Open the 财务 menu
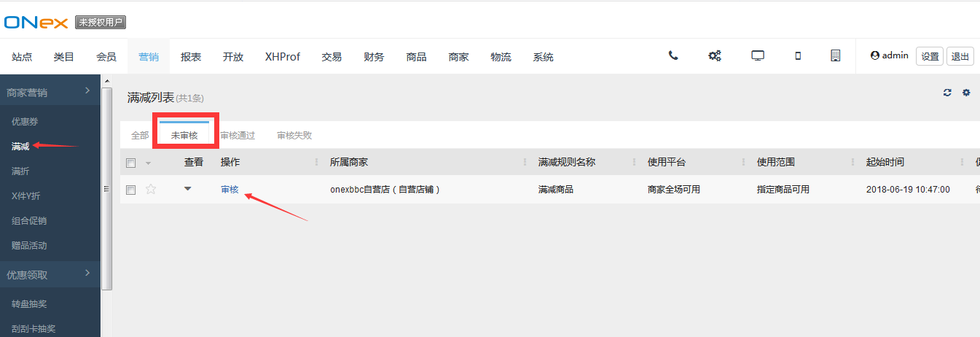Image resolution: width=980 pixels, height=337 pixels. point(374,57)
